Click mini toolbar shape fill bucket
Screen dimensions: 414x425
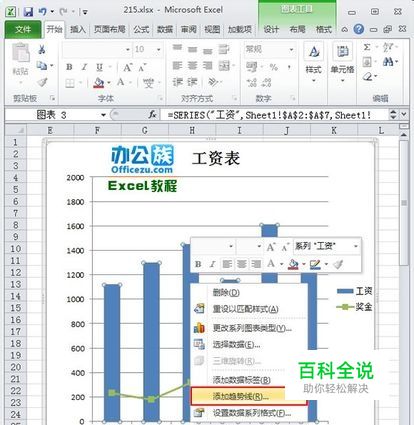[x=294, y=264]
